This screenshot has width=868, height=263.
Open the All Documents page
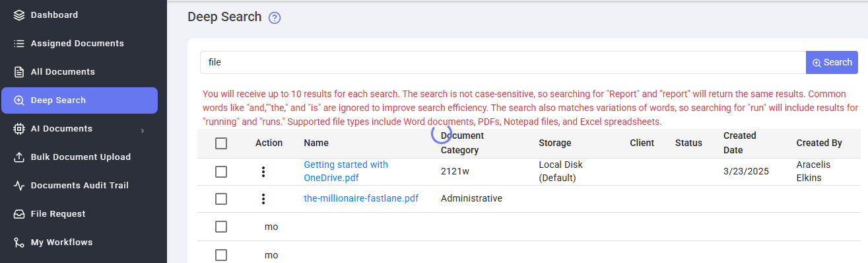(x=63, y=71)
